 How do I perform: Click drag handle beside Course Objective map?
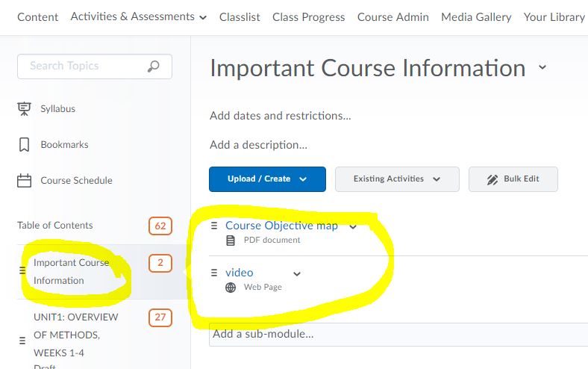214,225
